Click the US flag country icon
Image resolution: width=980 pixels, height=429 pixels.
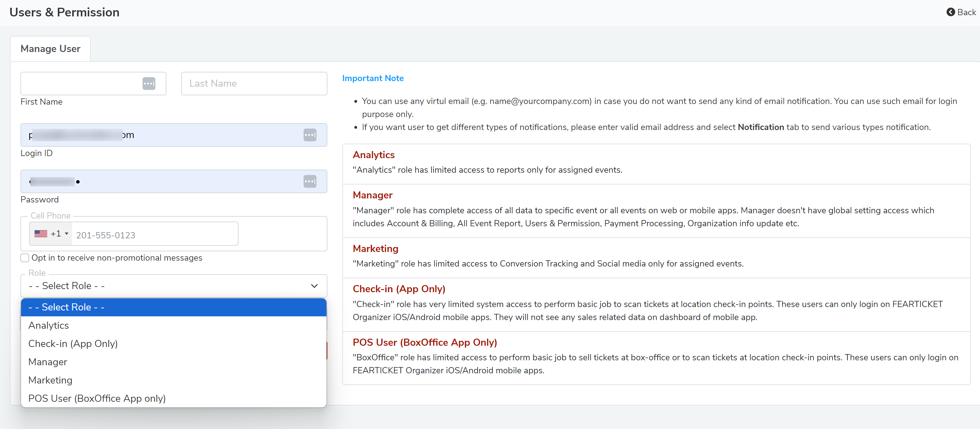point(41,234)
